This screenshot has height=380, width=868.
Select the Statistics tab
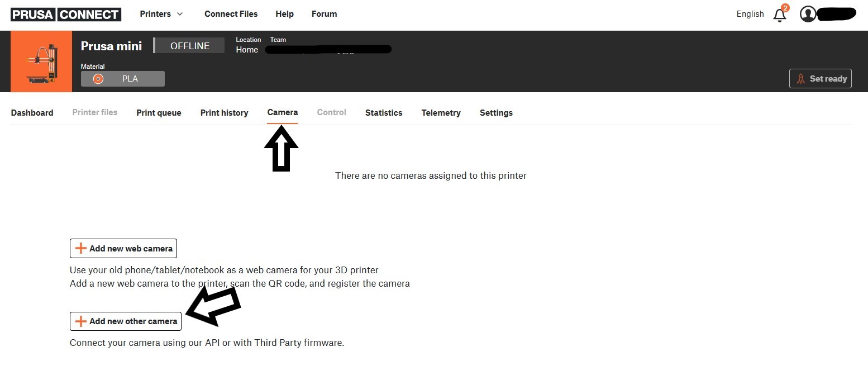(384, 113)
